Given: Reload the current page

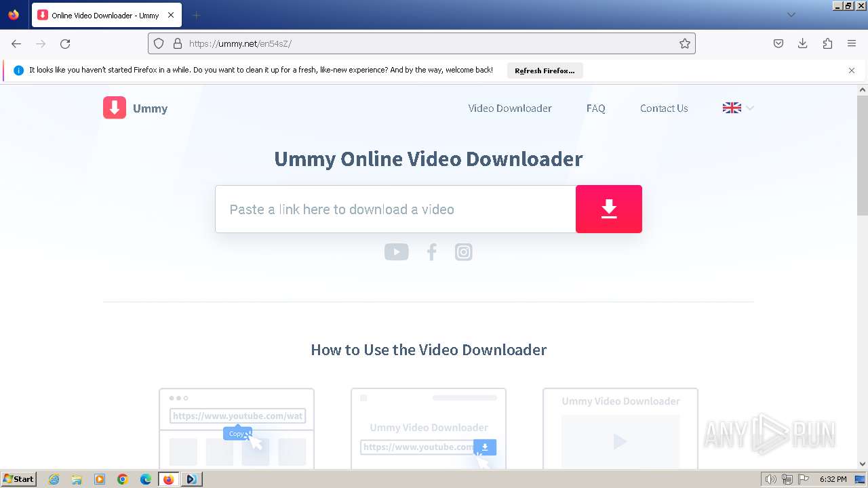Looking at the screenshot, I should coord(65,43).
